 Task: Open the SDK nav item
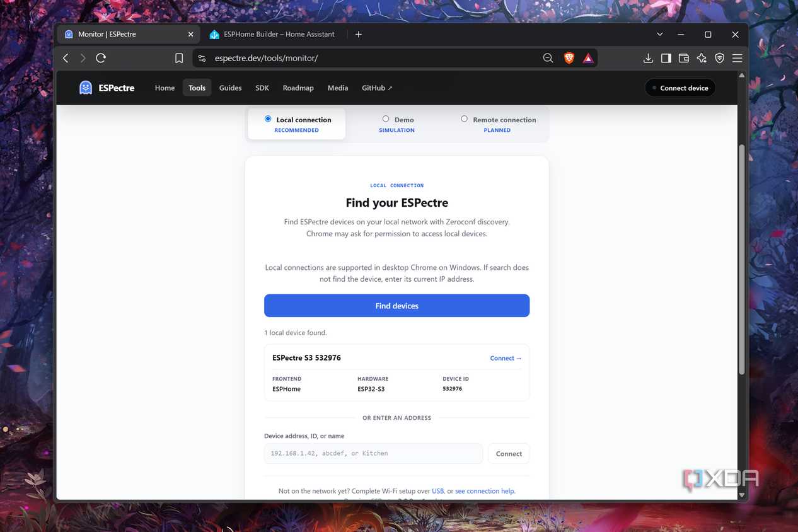(262, 88)
